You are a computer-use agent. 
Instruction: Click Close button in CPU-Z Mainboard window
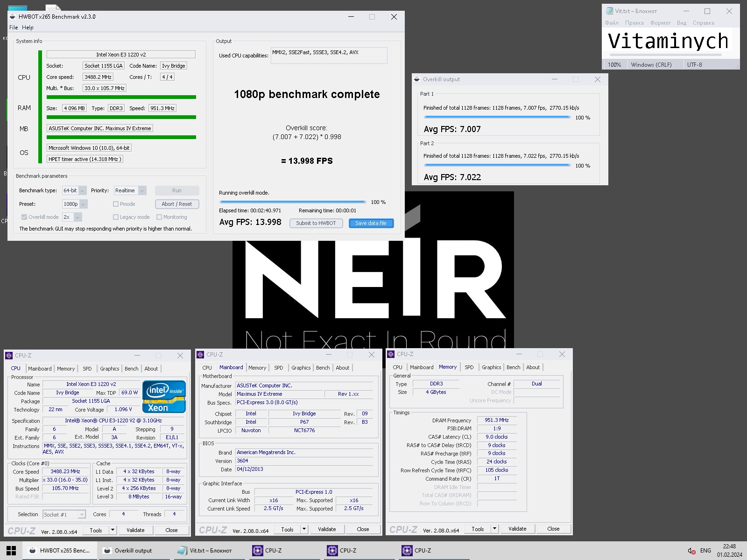point(363,529)
